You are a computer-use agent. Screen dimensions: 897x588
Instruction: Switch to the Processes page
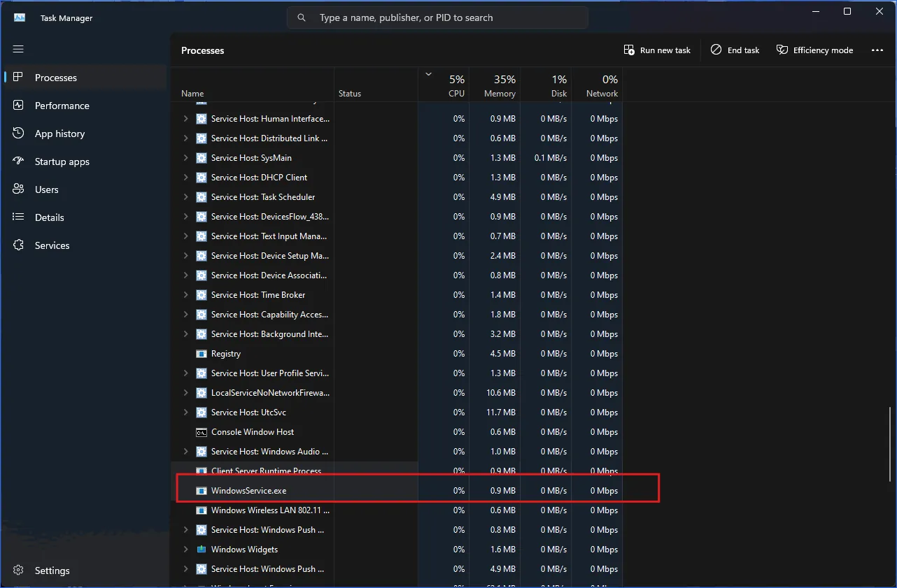pos(56,78)
